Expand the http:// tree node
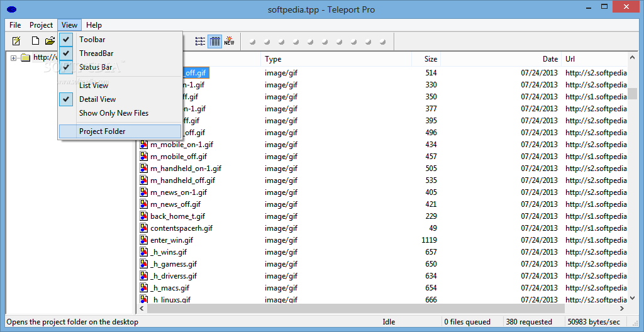The height and width of the screenshot is (332, 644). 14,58
